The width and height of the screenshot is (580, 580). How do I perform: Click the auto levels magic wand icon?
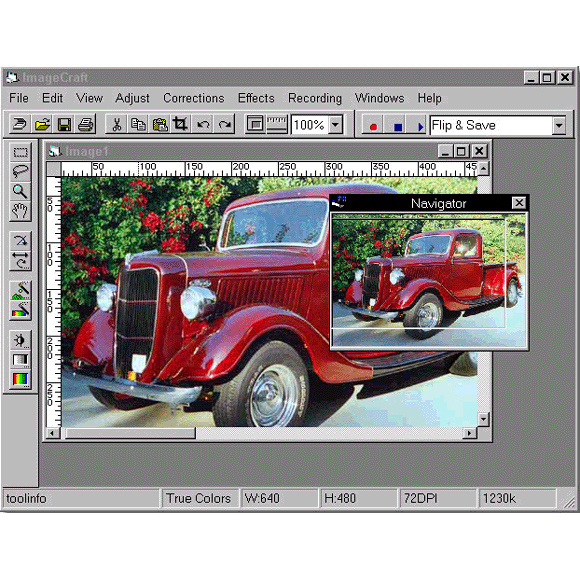click(20, 290)
